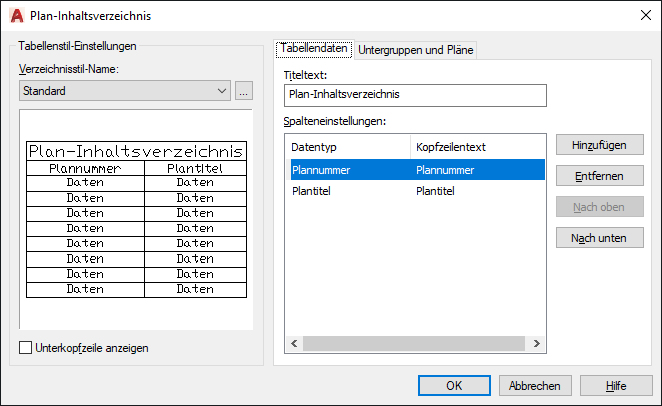Viewport: 662px width, 406px height.
Task: Select the Plantitel row in column list
Action: (350, 191)
